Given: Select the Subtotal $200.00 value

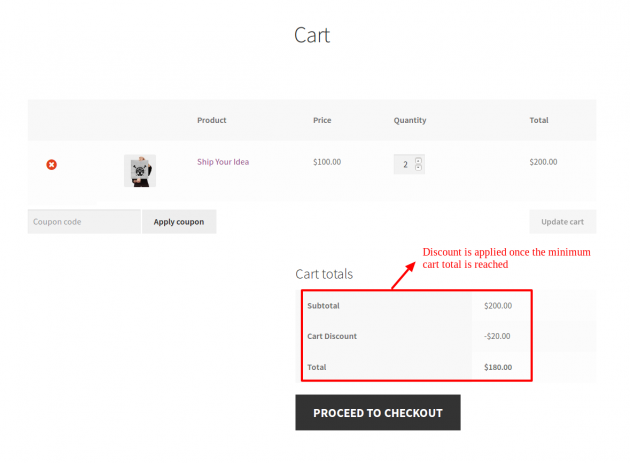Looking at the screenshot, I should click(x=498, y=306).
